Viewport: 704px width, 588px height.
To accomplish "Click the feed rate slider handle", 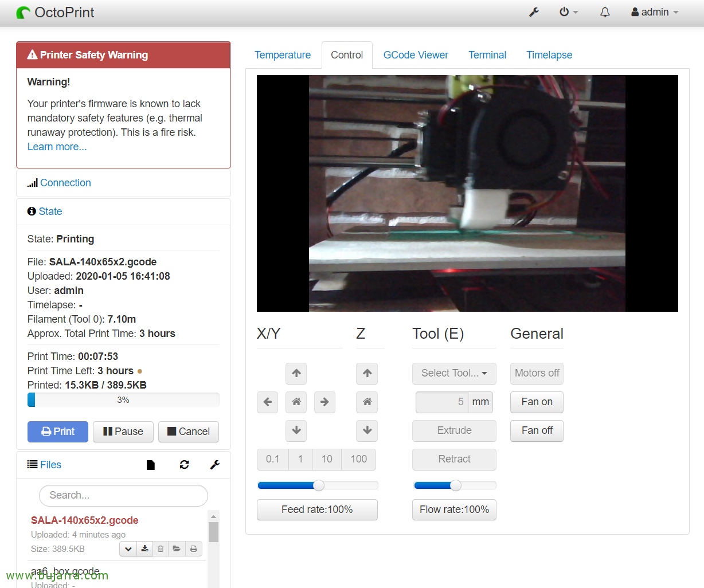I will pyautogui.click(x=319, y=485).
